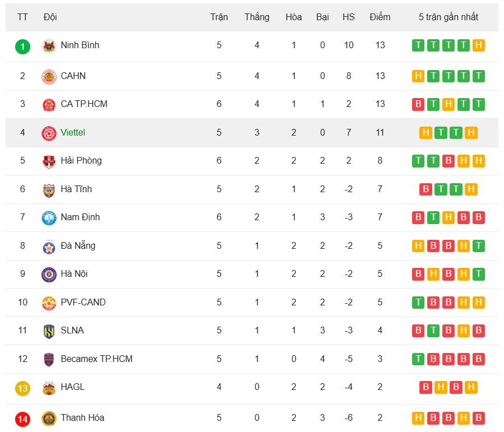Click the Nam Định club logo

click(49, 218)
